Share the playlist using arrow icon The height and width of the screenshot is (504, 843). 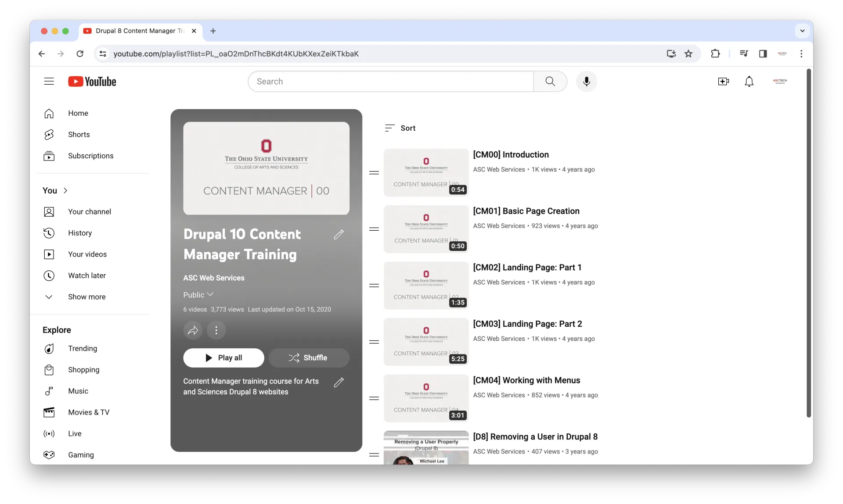(193, 330)
